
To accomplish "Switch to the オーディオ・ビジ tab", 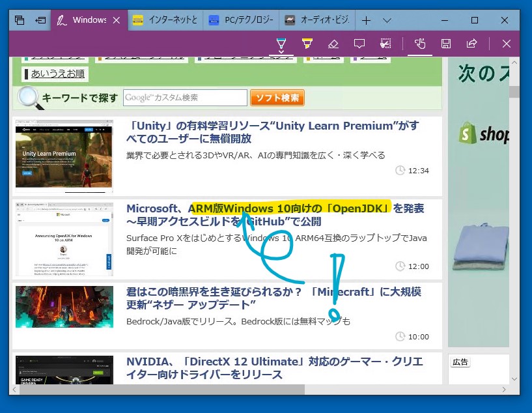I will coord(316,20).
